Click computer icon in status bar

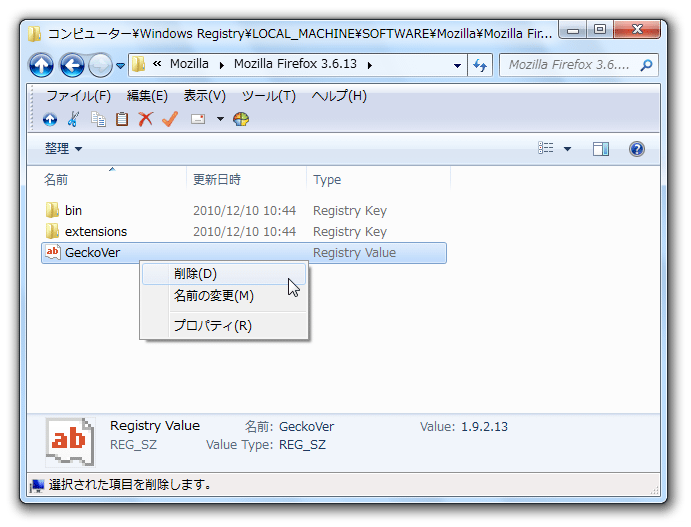point(37,485)
